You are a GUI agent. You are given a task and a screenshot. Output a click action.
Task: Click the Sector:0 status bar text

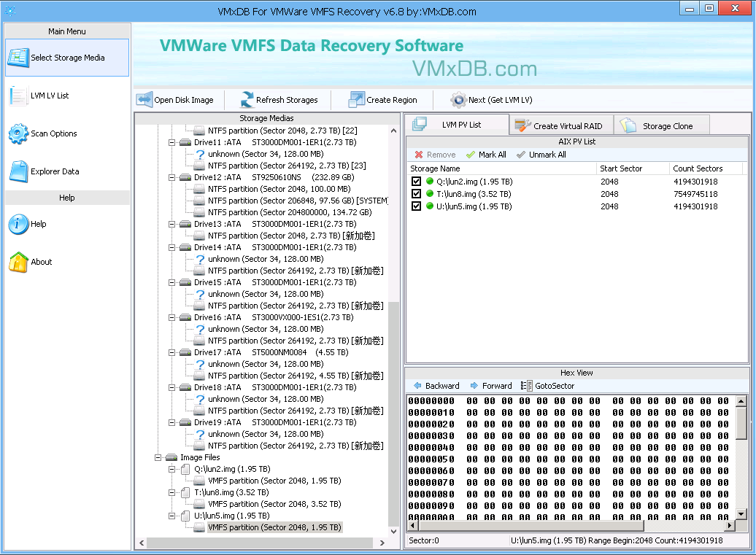[424, 540]
